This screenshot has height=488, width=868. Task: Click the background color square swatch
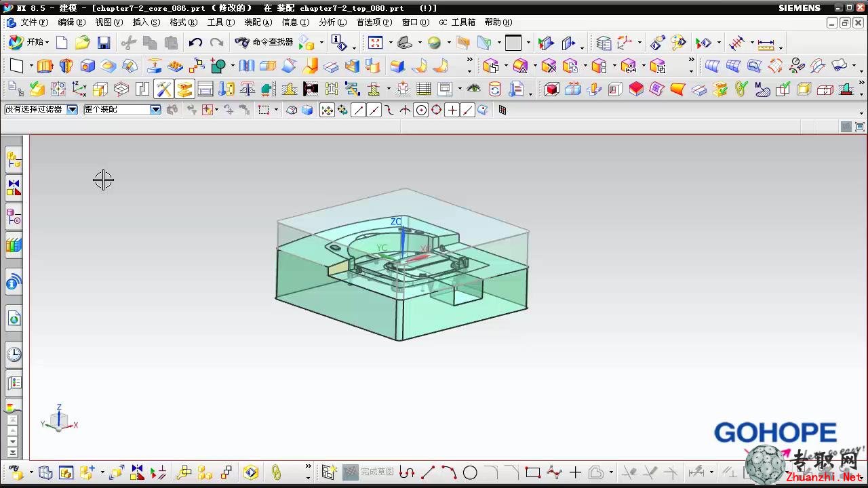coord(513,43)
